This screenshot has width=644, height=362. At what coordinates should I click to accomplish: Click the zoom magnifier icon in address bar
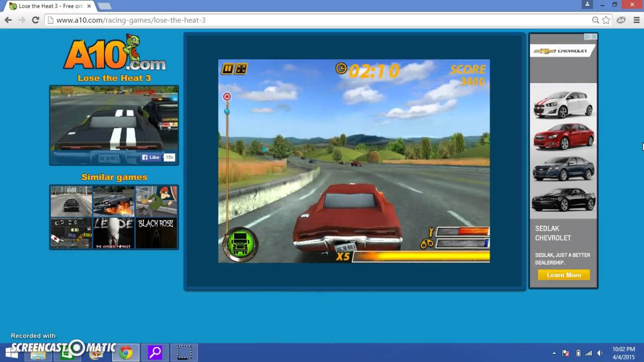[595, 20]
